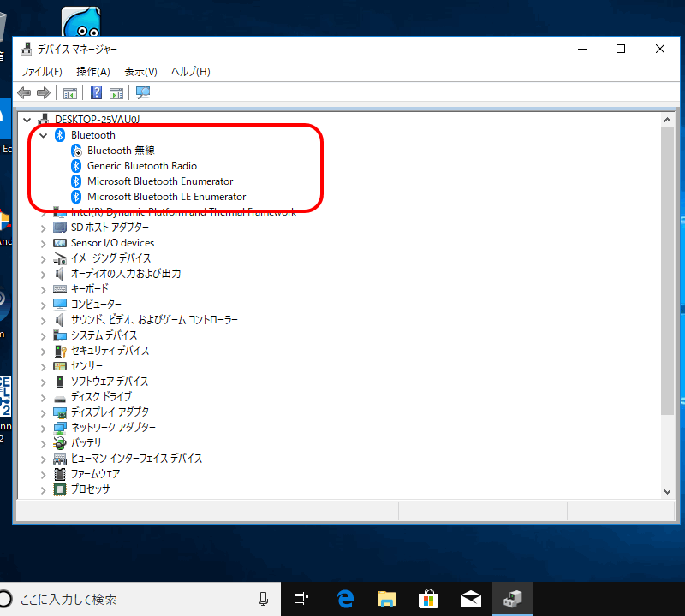Click the Back arrow toolbar icon
Screen dimensions: 685x616
[x=24, y=92]
